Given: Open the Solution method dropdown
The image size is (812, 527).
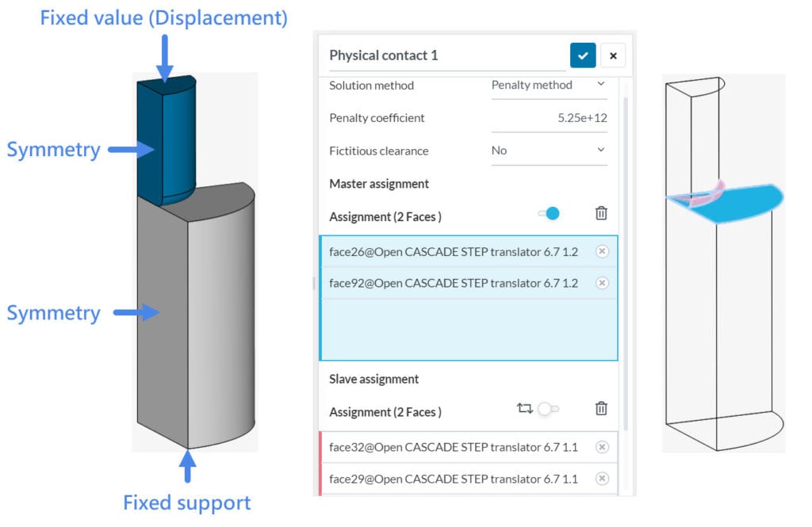Looking at the screenshot, I should (549, 85).
